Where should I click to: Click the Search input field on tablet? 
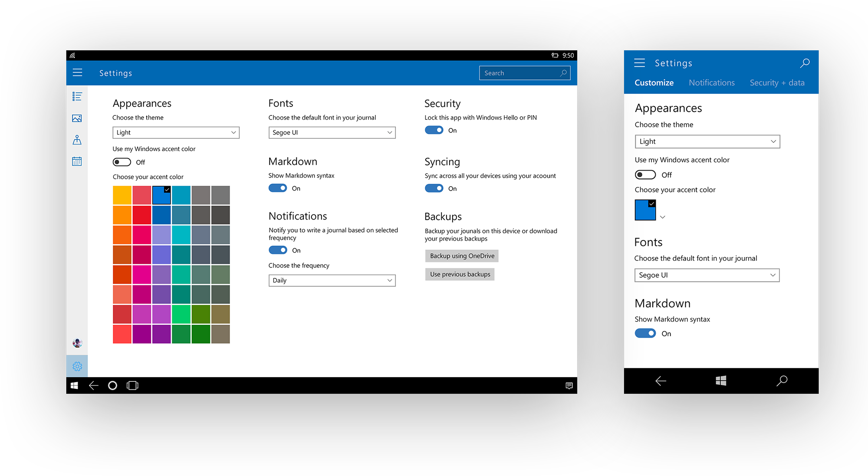point(525,73)
